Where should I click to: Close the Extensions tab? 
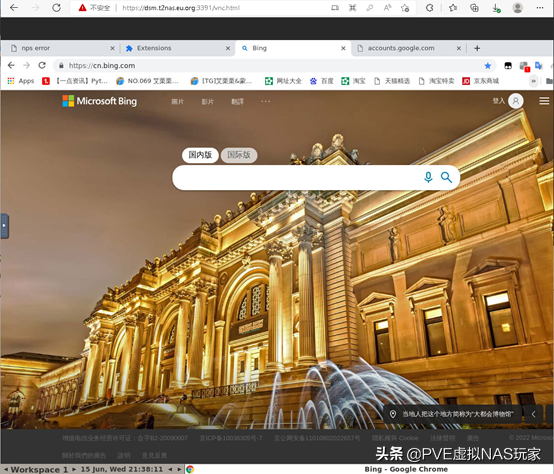click(x=228, y=48)
